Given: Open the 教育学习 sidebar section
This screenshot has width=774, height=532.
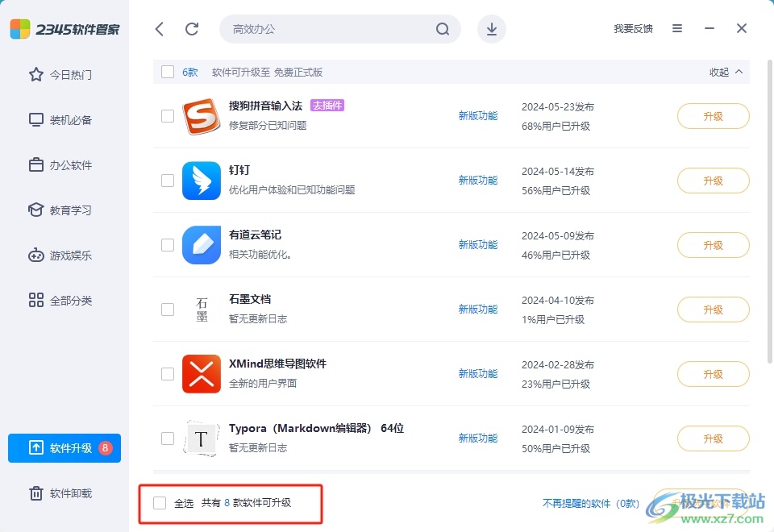Looking at the screenshot, I should pos(60,210).
